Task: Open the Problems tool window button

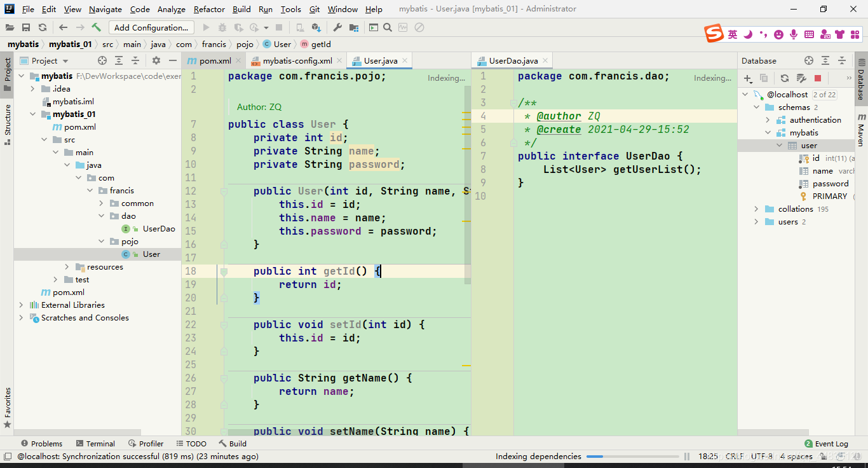Action: [41, 444]
